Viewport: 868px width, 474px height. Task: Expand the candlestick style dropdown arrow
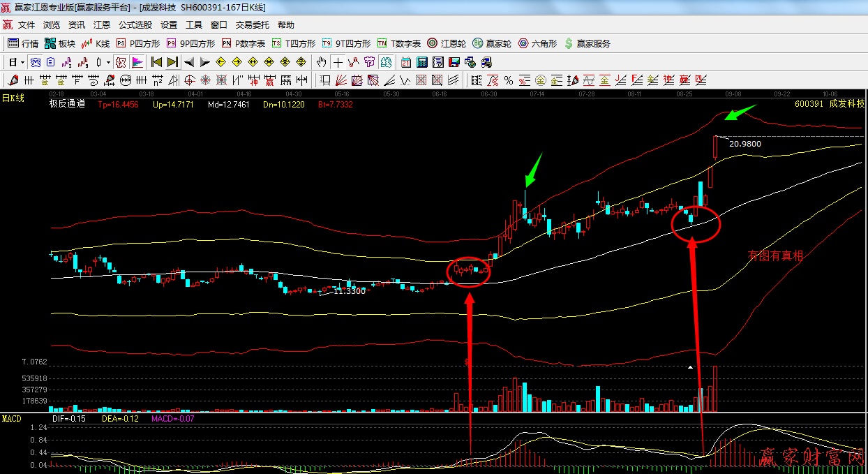(108, 62)
